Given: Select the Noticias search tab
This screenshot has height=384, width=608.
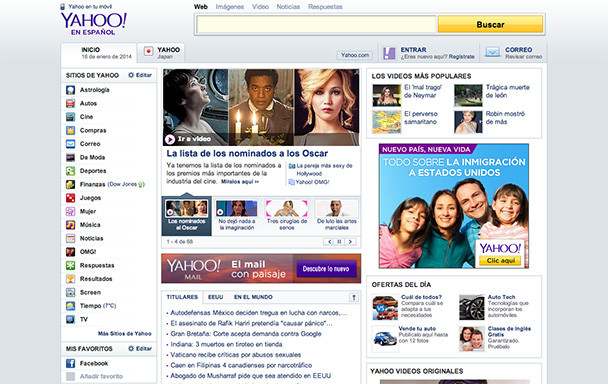Looking at the screenshot, I should tap(288, 7).
